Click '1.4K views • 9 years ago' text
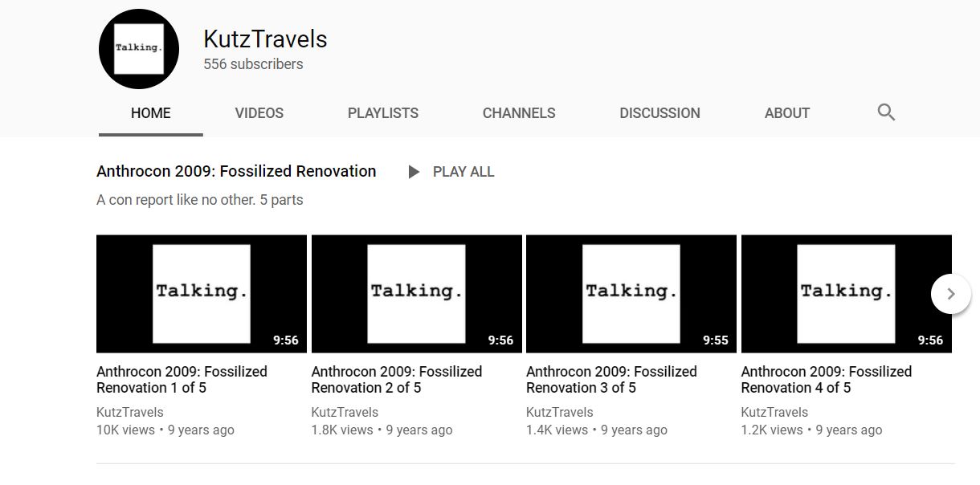The image size is (980, 485). tap(597, 430)
